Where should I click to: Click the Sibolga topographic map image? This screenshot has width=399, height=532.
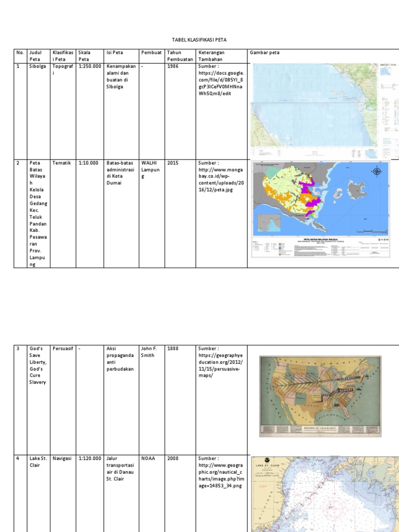pyautogui.click(x=325, y=111)
